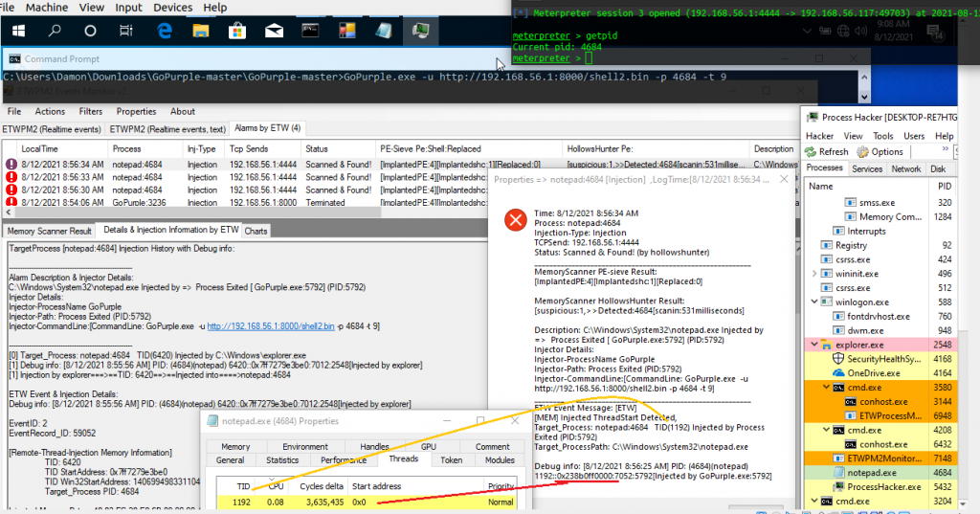The height and width of the screenshot is (514, 980).
Task: Open Actions menu in ETWPM2 monitor
Action: [50, 111]
